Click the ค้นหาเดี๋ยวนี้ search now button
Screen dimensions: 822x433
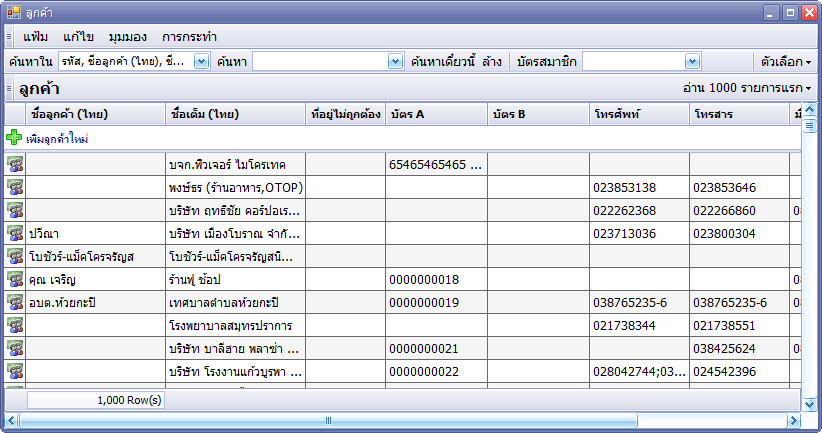pos(443,62)
